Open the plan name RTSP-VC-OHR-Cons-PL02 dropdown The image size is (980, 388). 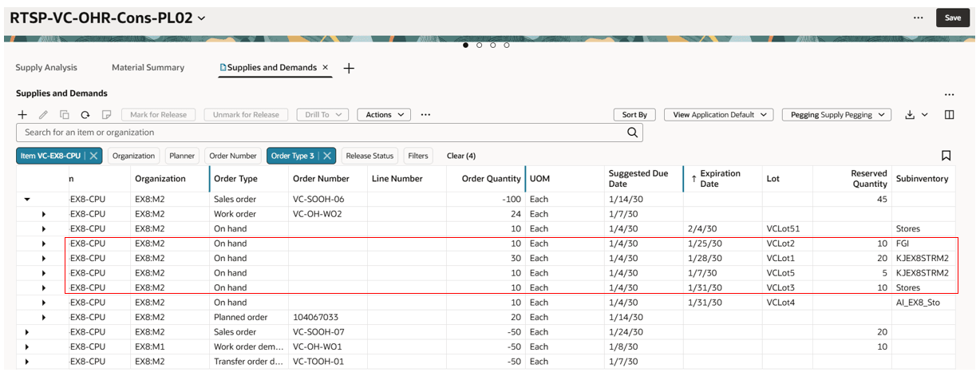pyautogui.click(x=201, y=18)
